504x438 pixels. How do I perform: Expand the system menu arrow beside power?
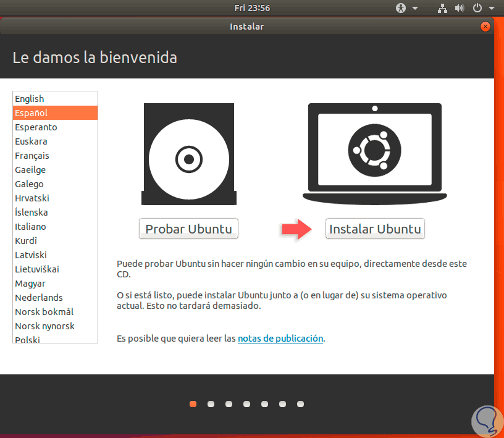(x=492, y=9)
